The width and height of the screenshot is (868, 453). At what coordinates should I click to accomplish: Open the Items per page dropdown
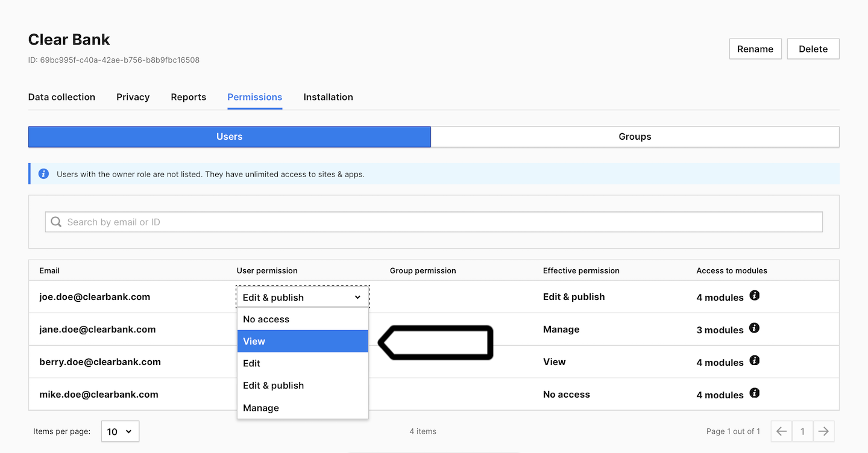[120, 431]
